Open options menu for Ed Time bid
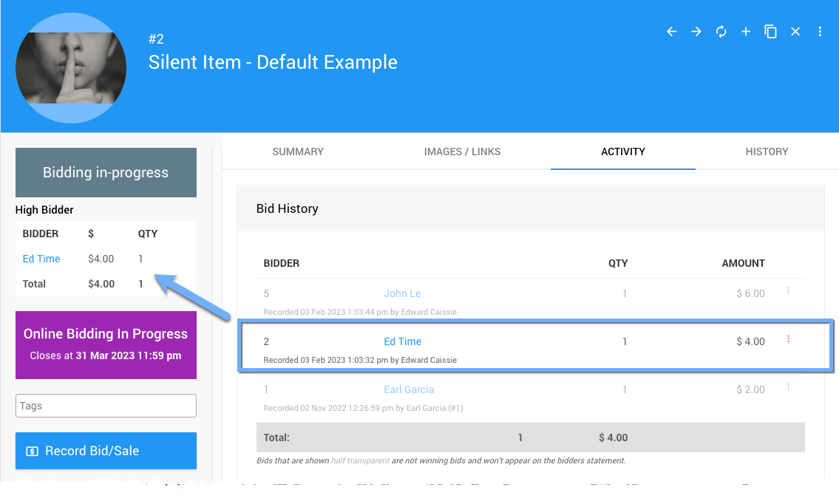Viewport: 839px width, 504px height. 788,339
